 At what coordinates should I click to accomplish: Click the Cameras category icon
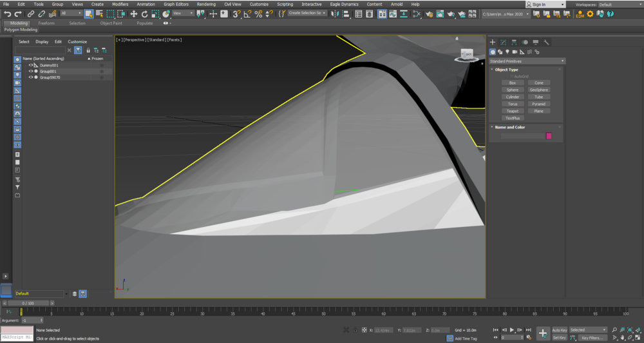515,52
